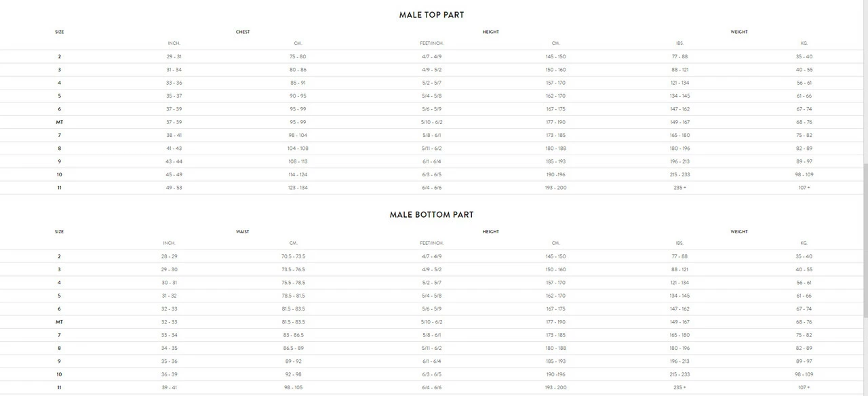Click chest cm value "123 - 134"
Viewport: 868px width, 396px height.
coord(298,187)
